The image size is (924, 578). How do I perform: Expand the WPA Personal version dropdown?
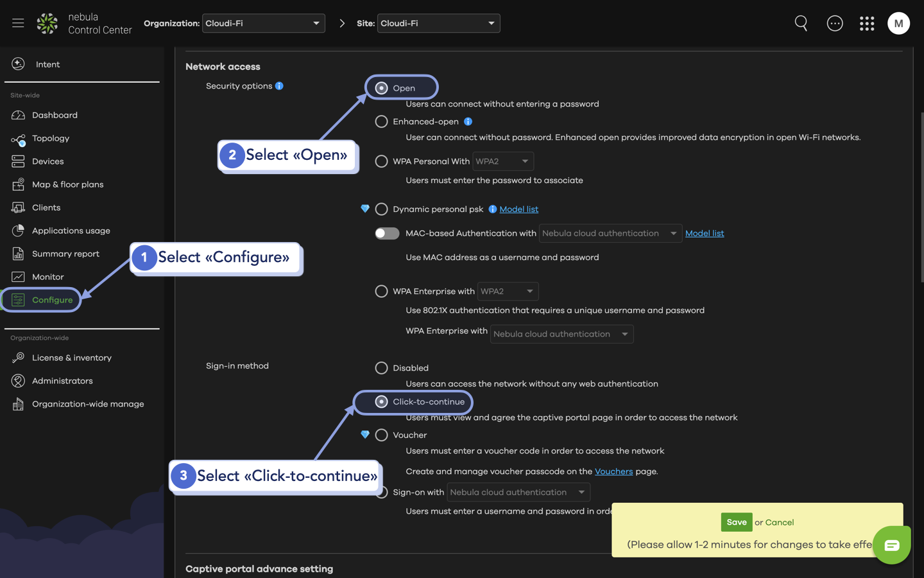pos(503,161)
